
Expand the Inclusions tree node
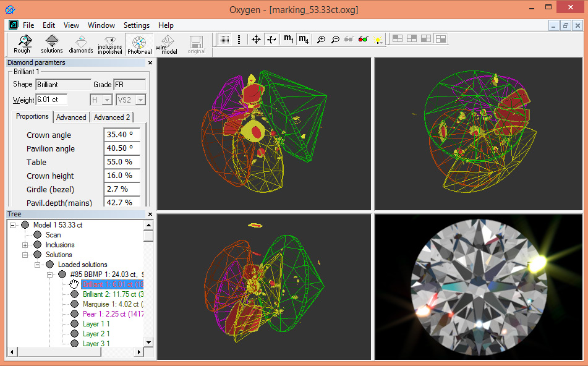point(25,245)
